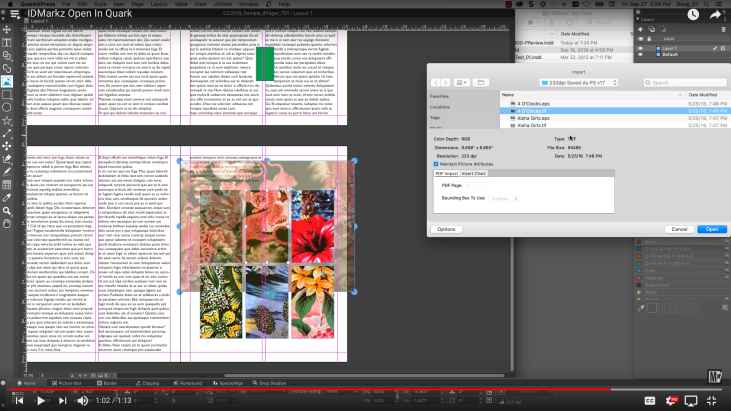Image resolution: width=731 pixels, height=411 pixels.
Task: Click the Share arrow icon
Action: (716, 14)
